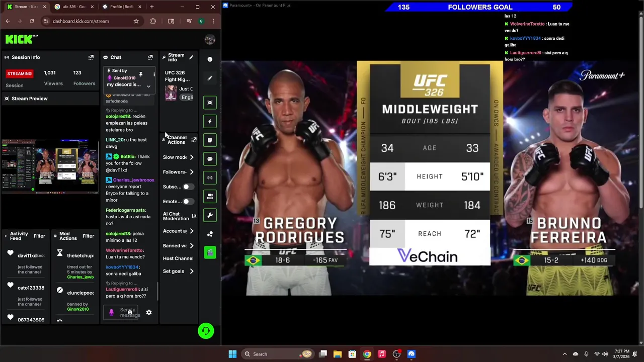Click the Kick logo
Screen dimensions: 644x362
[x=22, y=39]
